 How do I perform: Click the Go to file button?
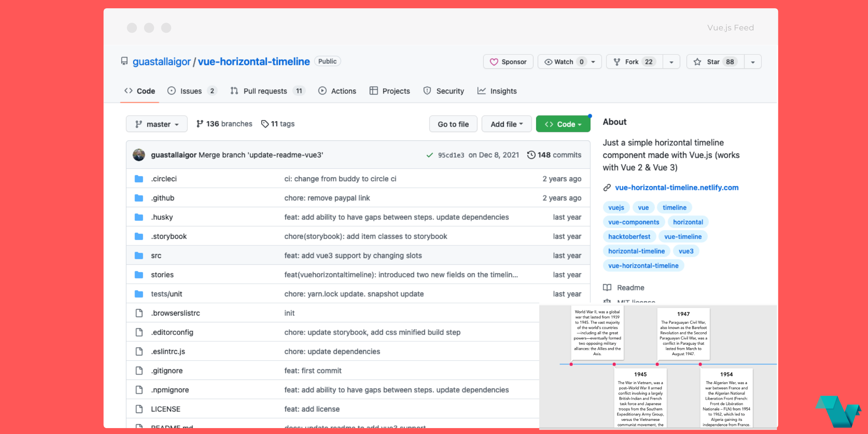(x=453, y=123)
